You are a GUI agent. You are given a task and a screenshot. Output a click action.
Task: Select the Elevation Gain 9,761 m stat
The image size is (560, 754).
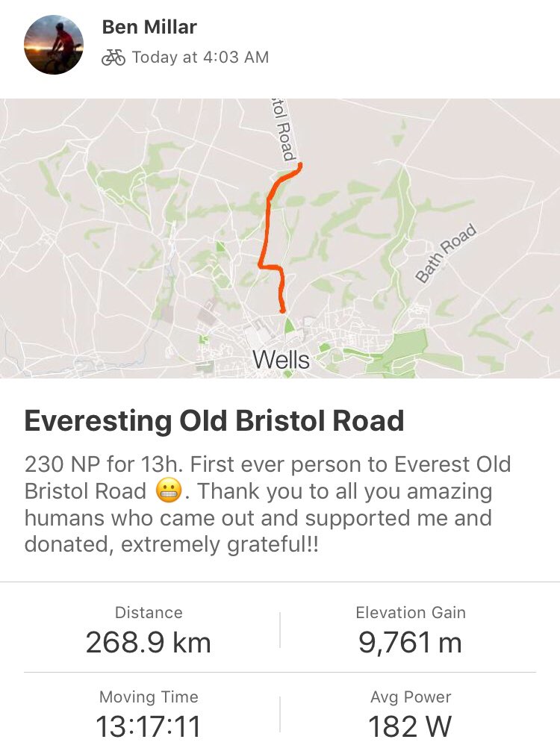411,630
